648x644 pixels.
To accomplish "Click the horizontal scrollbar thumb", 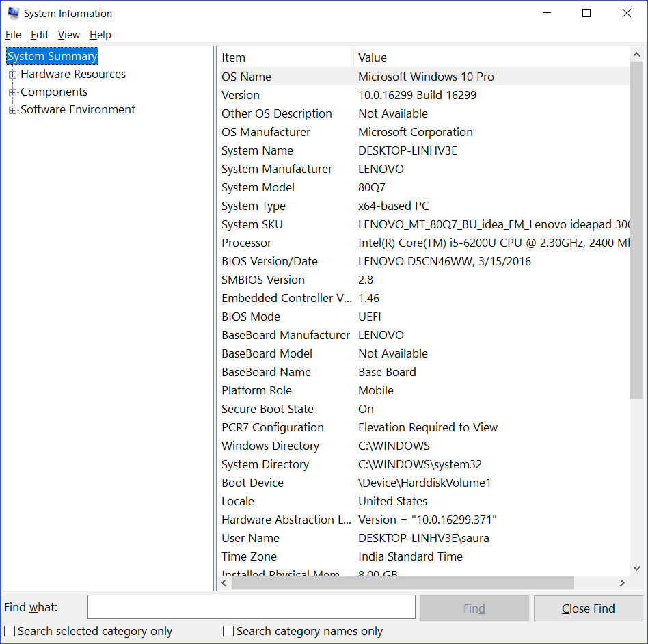I will tap(403, 583).
